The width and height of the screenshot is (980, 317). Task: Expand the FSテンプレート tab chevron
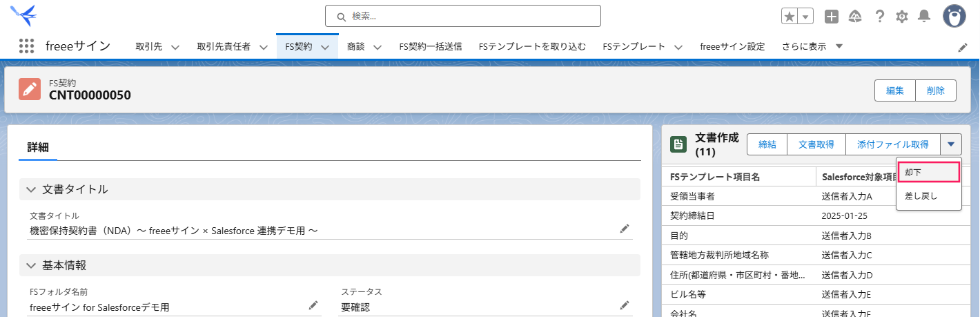(678, 47)
